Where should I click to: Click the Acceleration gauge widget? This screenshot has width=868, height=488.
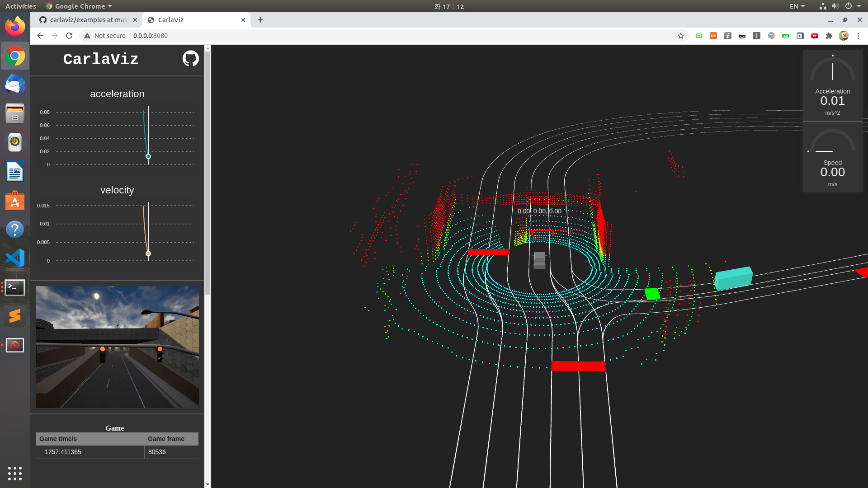[832, 85]
